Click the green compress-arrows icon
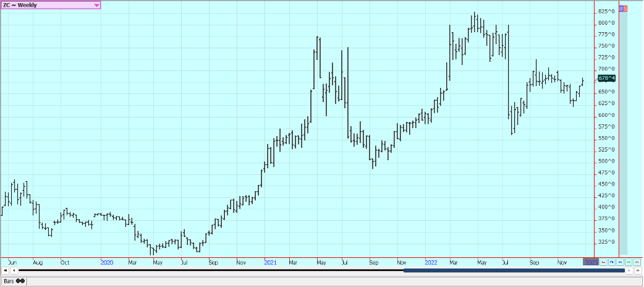The height and width of the screenshot is (287, 644). tap(629, 262)
